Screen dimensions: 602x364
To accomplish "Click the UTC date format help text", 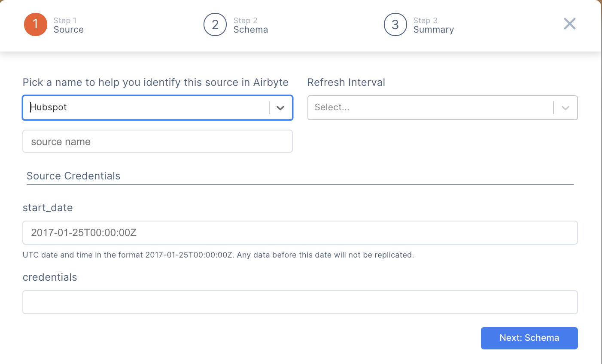I will (x=218, y=255).
